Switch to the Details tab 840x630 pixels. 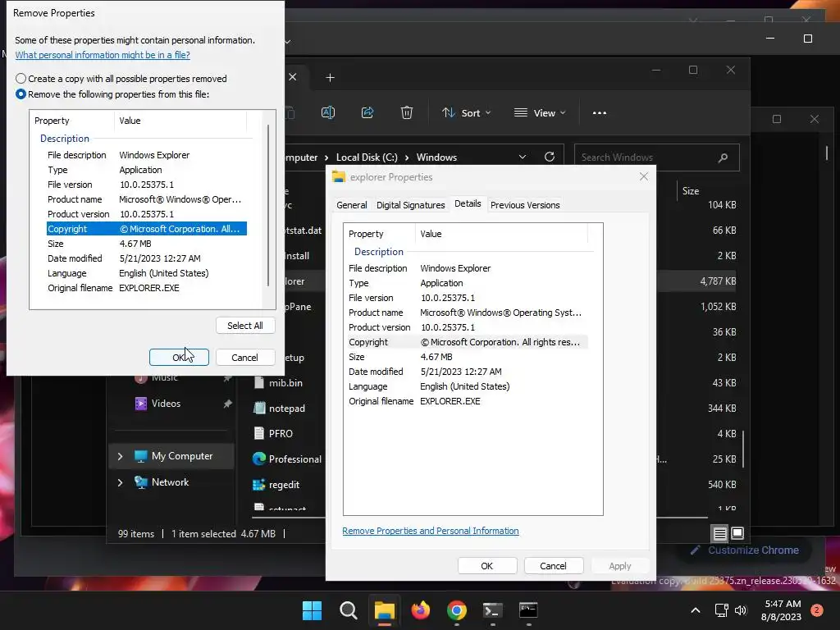tap(468, 203)
